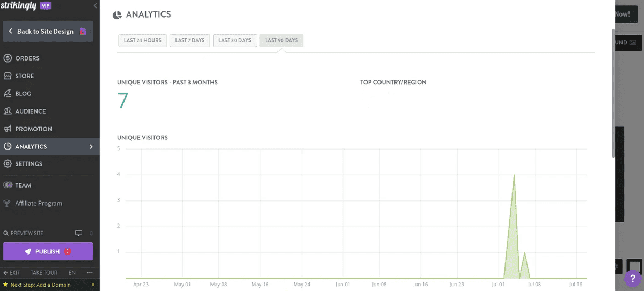Click the star icon on Next Step banner
This screenshot has height=291, width=644.
coord(5,285)
